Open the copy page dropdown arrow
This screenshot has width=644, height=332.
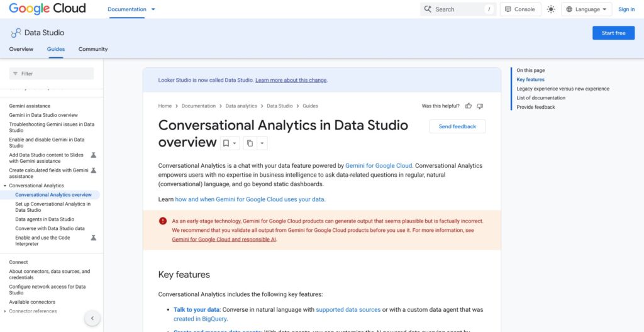point(262,143)
